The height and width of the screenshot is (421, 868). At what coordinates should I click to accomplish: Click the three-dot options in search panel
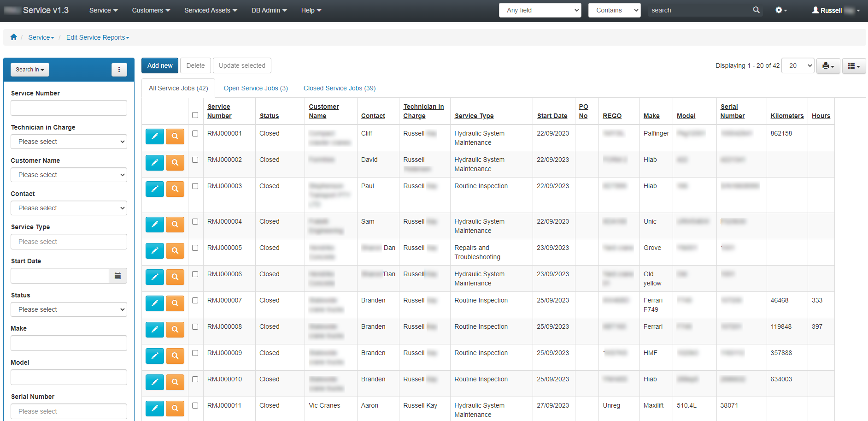tap(119, 70)
